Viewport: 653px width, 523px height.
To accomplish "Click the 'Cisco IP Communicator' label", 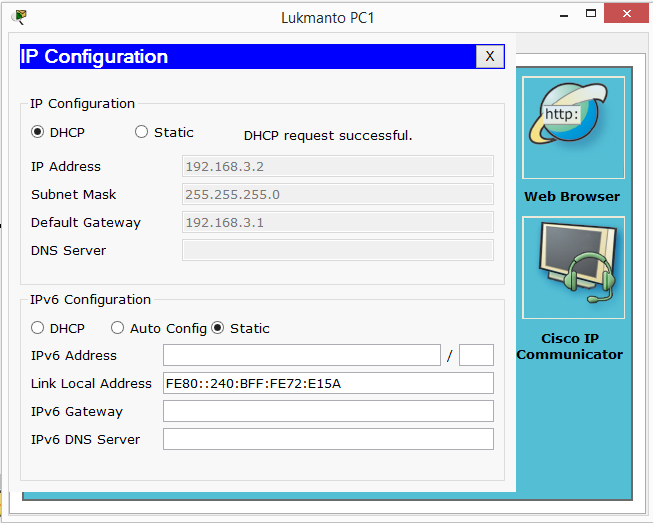I will [x=570, y=346].
